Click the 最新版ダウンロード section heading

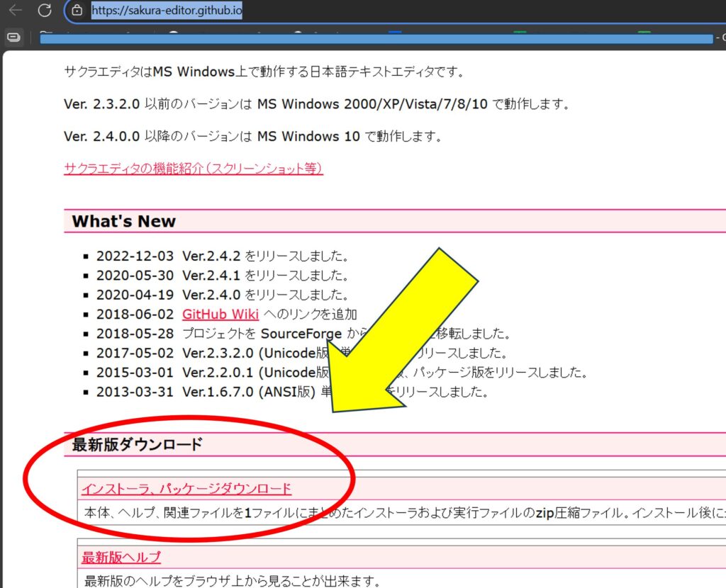click(138, 444)
